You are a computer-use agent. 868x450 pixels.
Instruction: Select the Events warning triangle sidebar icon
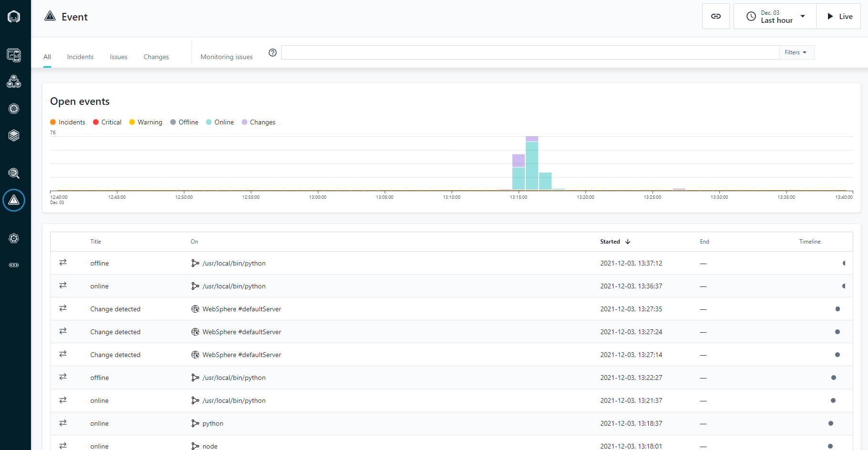click(14, 200)
